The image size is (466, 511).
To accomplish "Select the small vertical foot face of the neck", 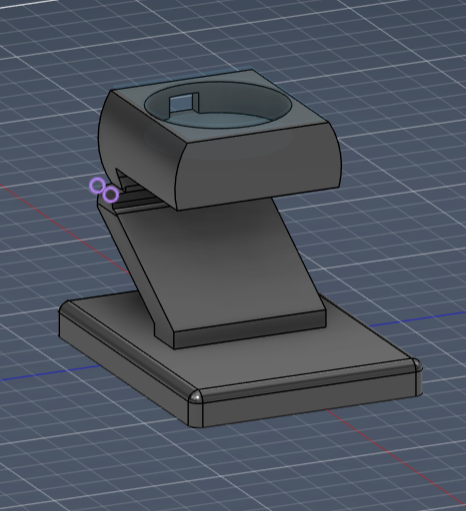I will pyautogui.click(x=249, y=329).
